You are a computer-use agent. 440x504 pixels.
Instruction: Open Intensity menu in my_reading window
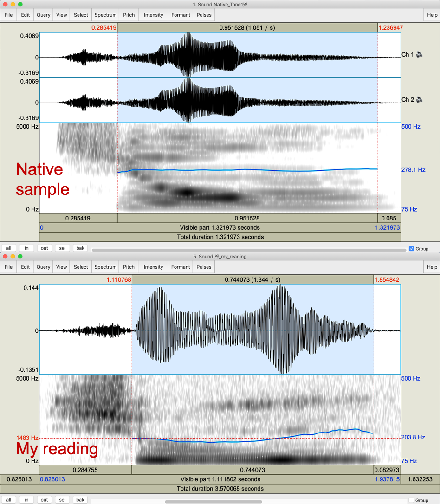[x=153, y=267]
